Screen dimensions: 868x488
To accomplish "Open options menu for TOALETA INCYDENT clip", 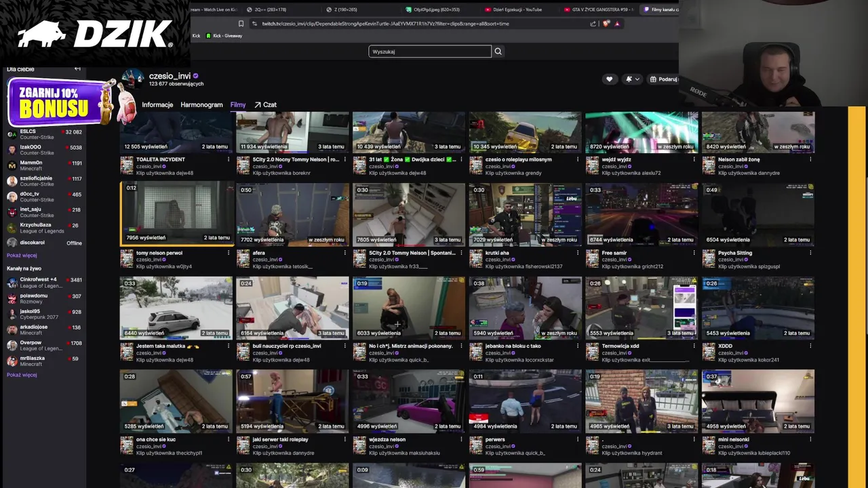I will pos(228,159).
